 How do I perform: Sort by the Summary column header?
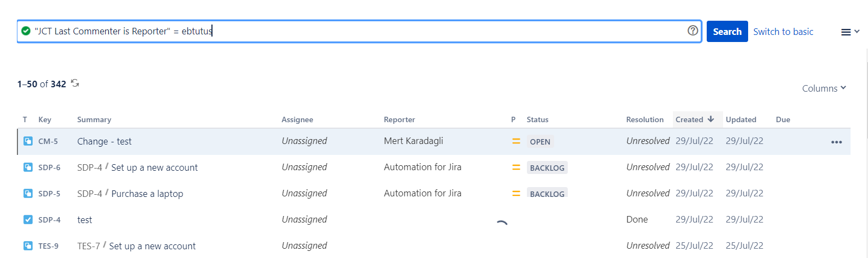[x=94, y=119]
